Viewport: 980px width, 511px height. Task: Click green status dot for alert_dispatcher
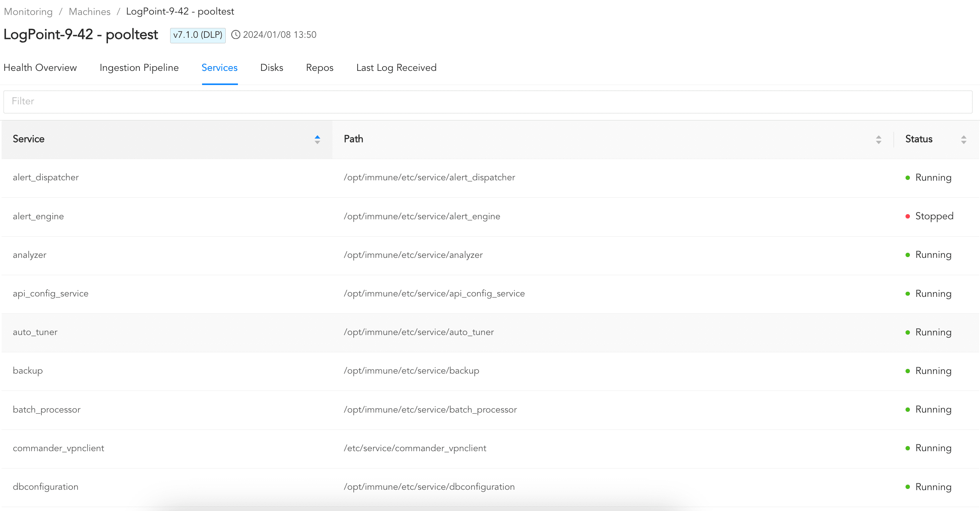(908, 178)
